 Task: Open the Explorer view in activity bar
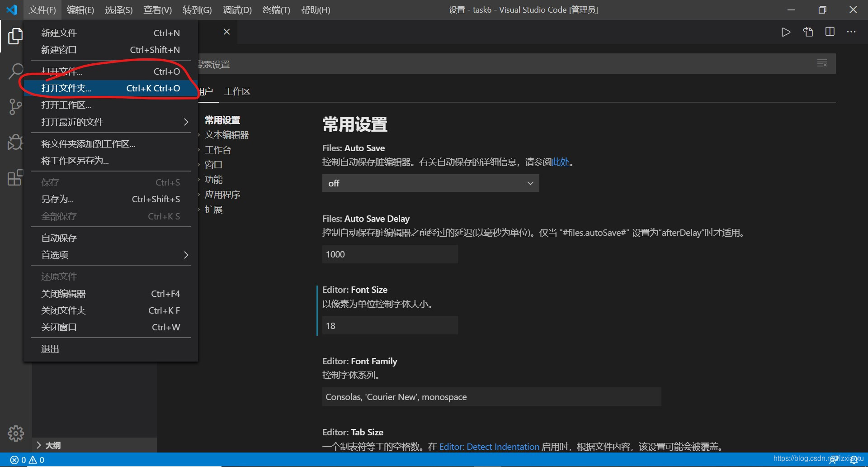(15, 36)
